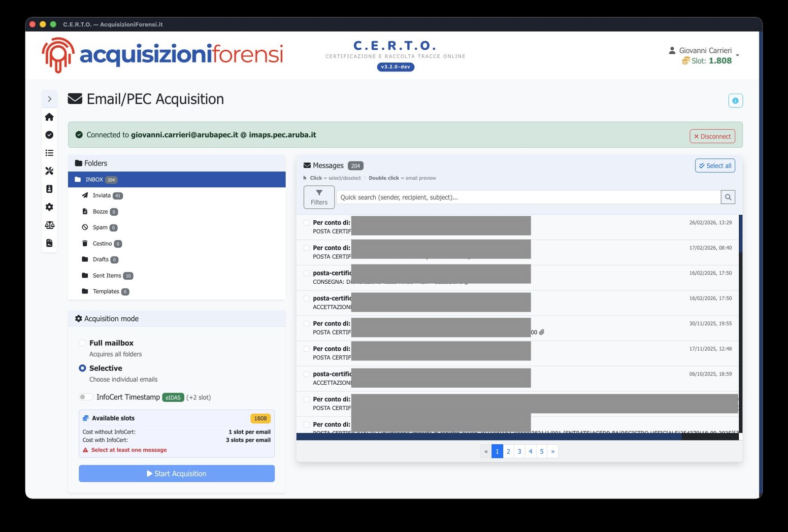Open the tools (wrench and screwdriver) sidebar icon

coord(49,171)
